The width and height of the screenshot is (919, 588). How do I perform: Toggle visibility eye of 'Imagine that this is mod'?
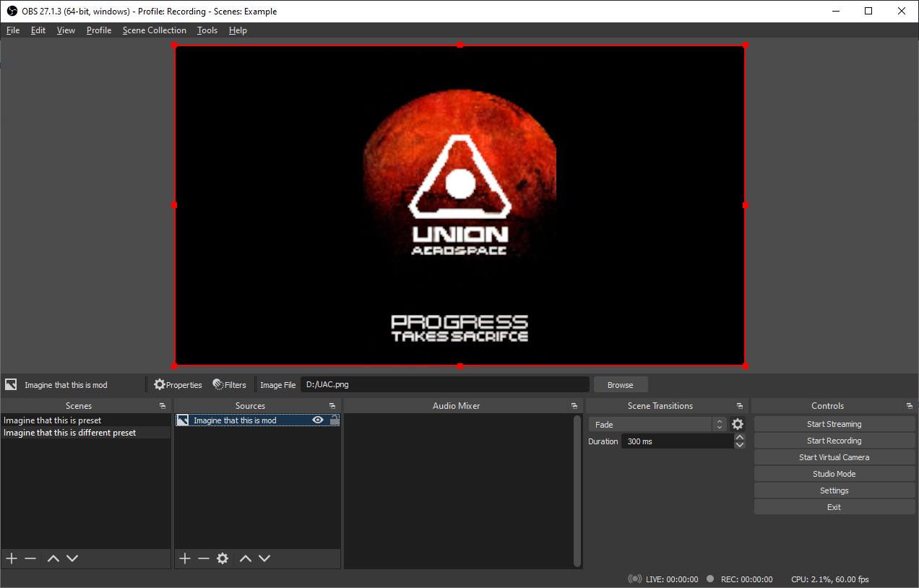(317, 420)
